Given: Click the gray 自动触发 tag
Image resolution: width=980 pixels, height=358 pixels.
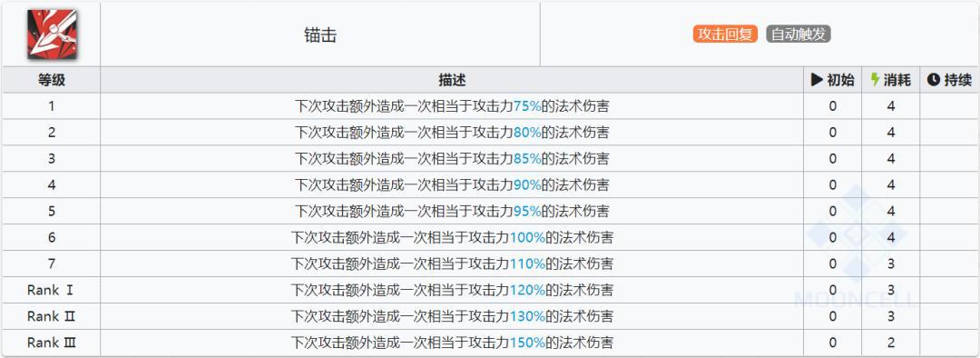Looking at the screenshot, I should click(x=799, y=35).
